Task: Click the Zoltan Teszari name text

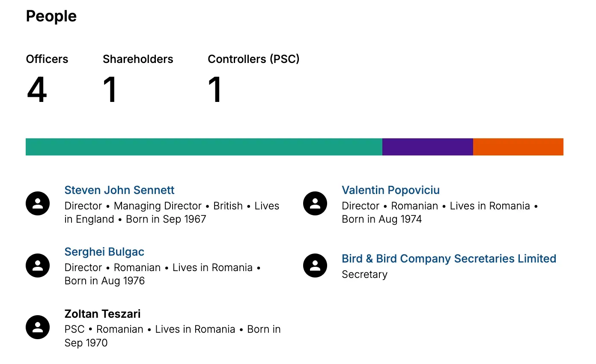Action: (102, 314)
